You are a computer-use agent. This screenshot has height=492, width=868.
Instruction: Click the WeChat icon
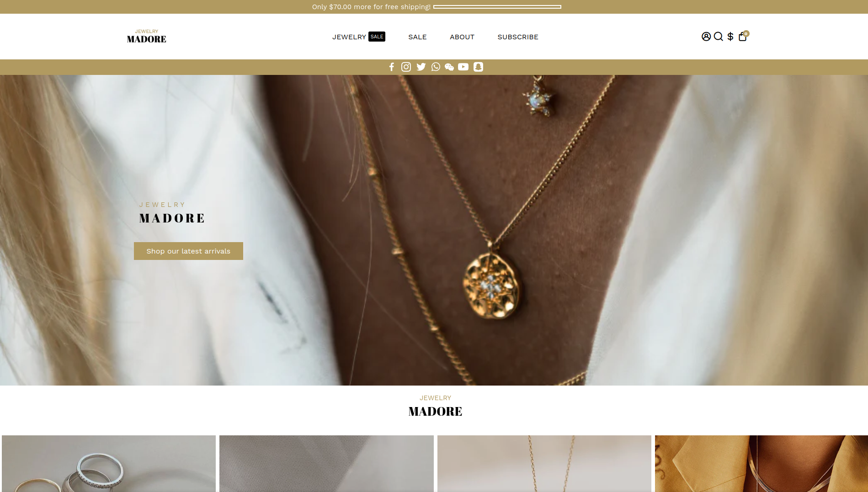[449, 67]
